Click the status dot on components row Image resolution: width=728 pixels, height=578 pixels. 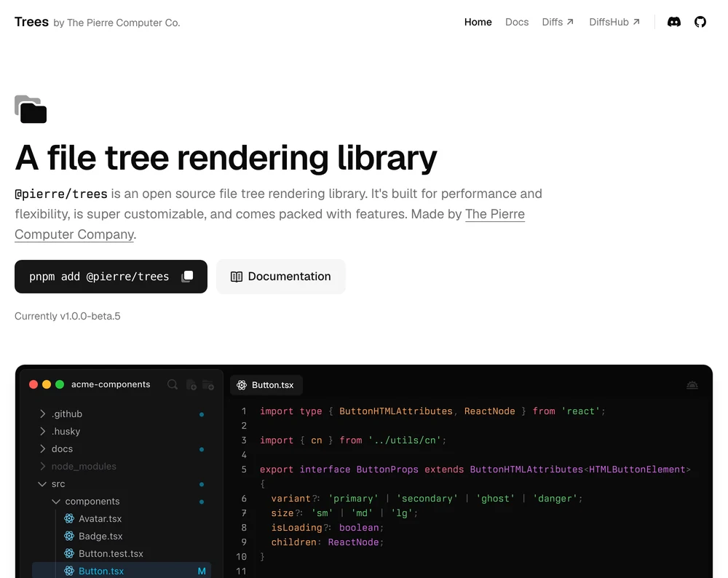[202, 502]
